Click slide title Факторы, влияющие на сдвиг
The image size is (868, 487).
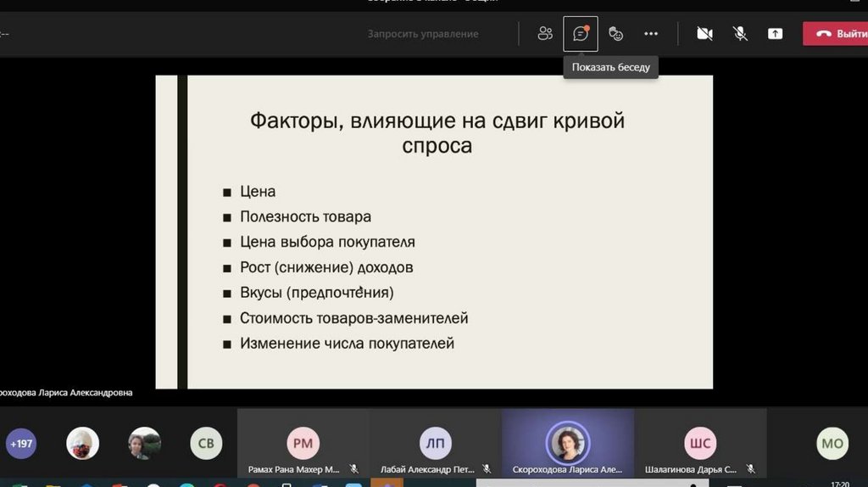coord(437,132)
